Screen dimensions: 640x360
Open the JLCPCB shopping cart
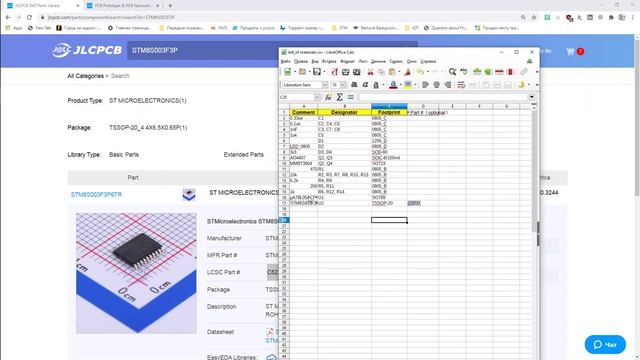pos(571,51)
